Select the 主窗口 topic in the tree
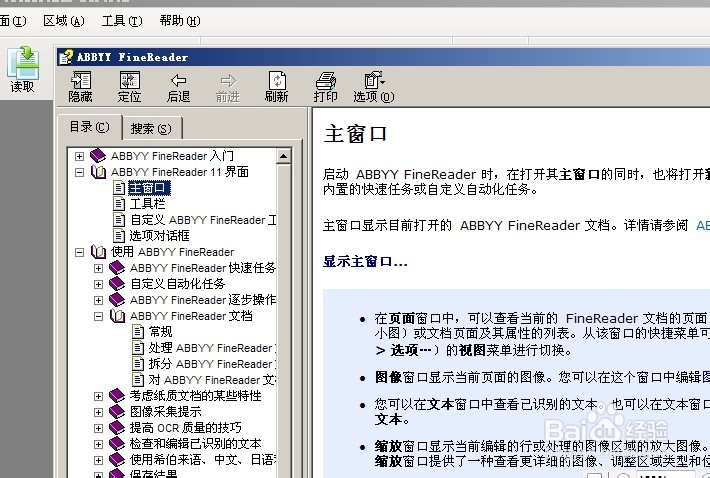Image resolution: width=710 pixels, height=478 pixels. 149,188
